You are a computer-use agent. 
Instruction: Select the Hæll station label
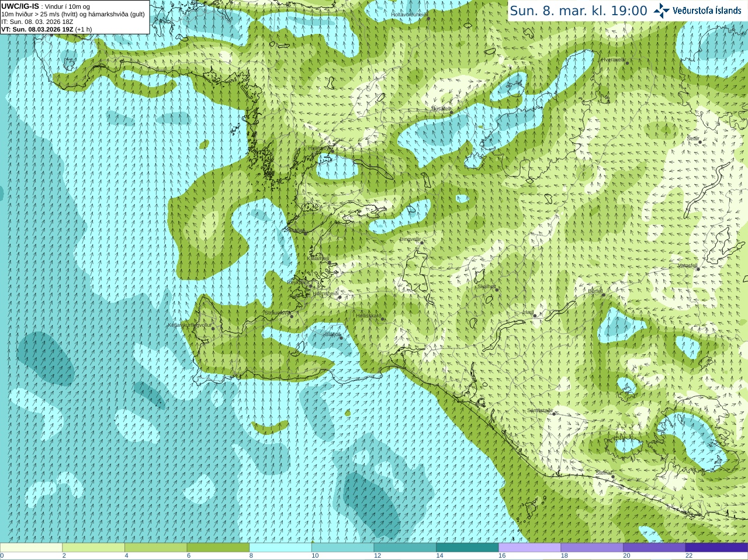click(528, 313)
